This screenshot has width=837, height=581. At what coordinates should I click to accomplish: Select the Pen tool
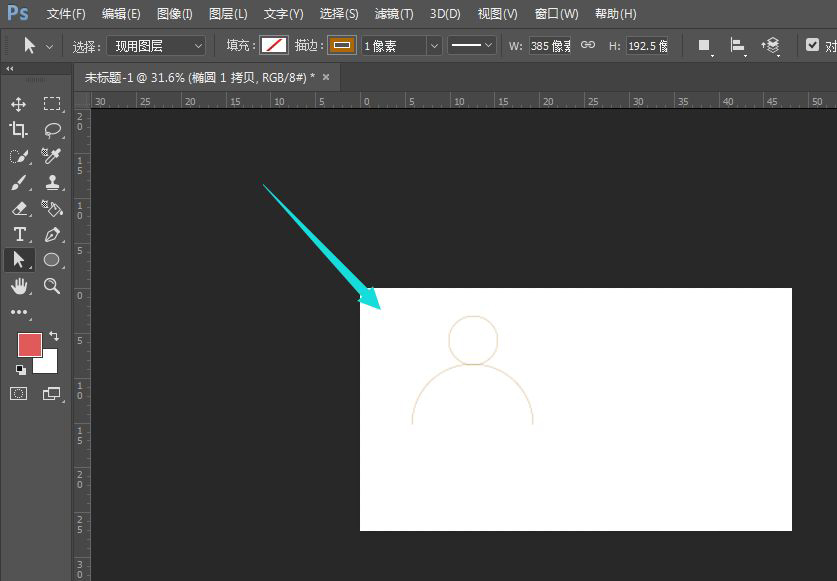[x=52, y=234]
